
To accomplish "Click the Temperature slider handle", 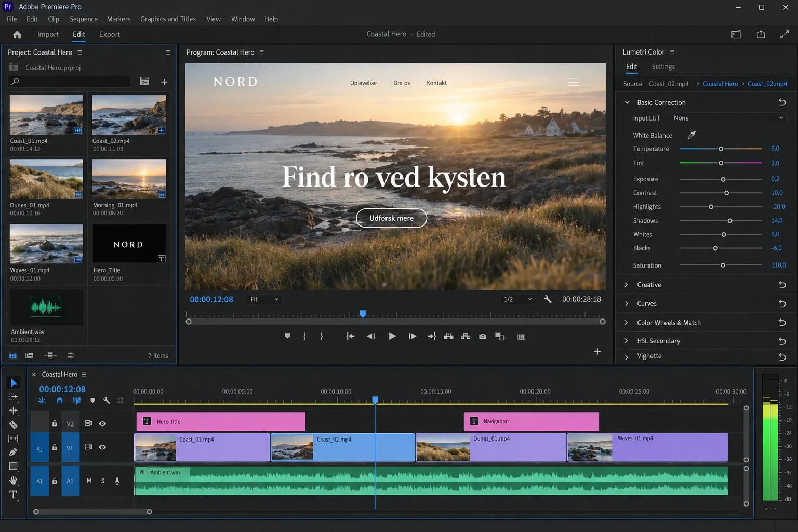I will (x=721, y=149).
